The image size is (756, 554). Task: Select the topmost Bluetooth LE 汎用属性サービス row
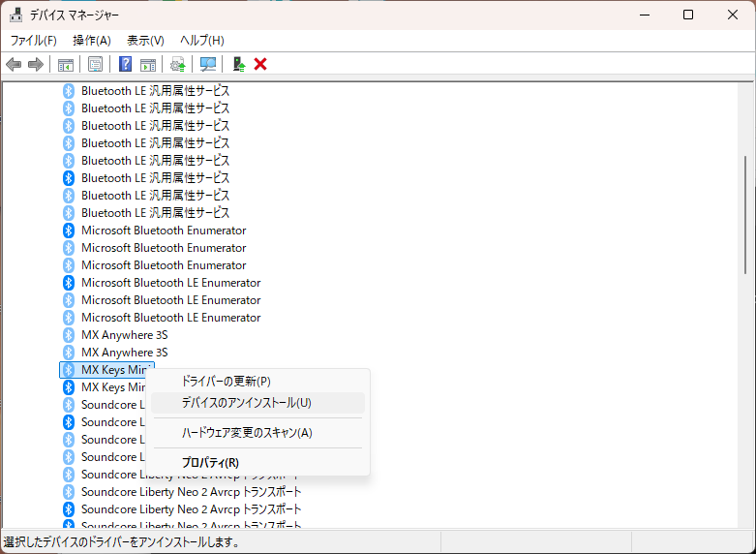[x=146, y=91]
